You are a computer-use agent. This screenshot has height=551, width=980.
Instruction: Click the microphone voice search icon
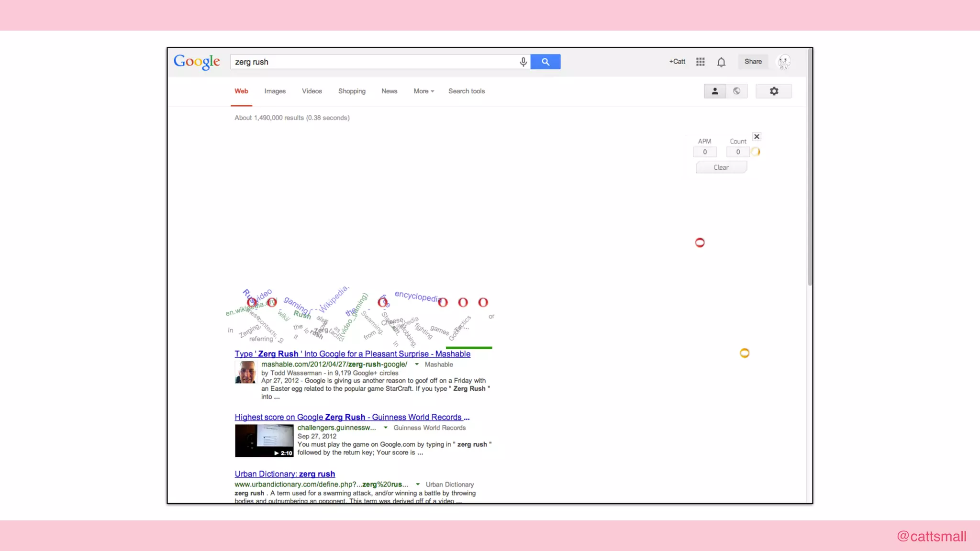click(x=523, y=62)
